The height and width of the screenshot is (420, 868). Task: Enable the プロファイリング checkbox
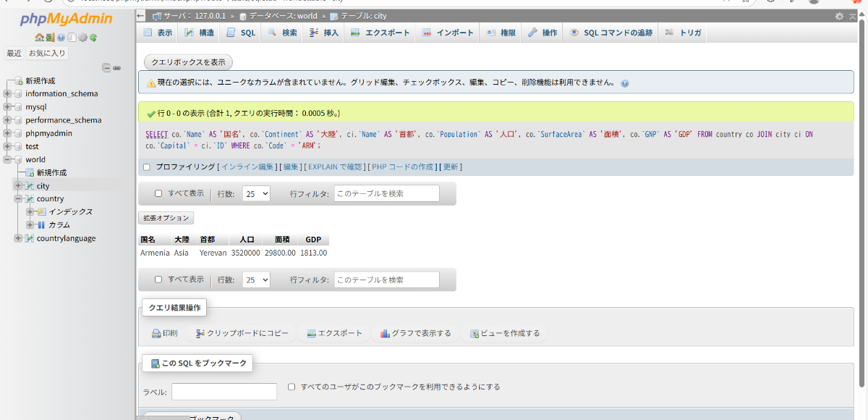pyautogui.click(x=147, y=167)
